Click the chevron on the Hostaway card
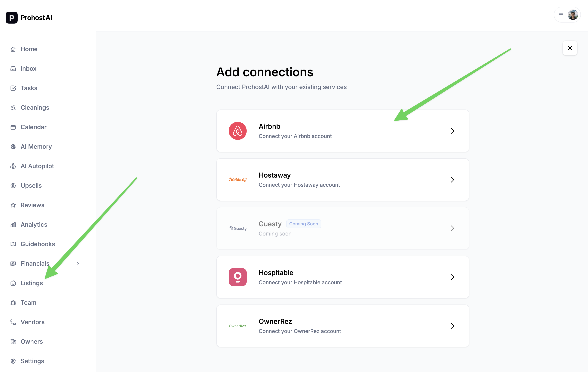Screen dimensions: 588x372 (452, 180)
